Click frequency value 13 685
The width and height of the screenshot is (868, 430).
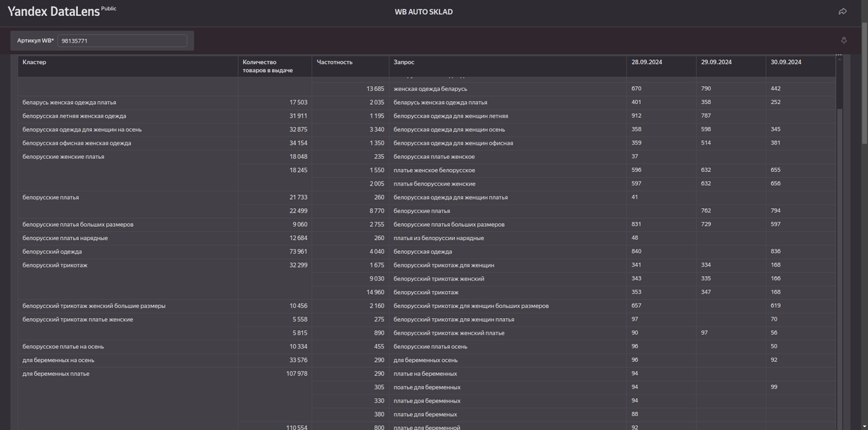375,88
